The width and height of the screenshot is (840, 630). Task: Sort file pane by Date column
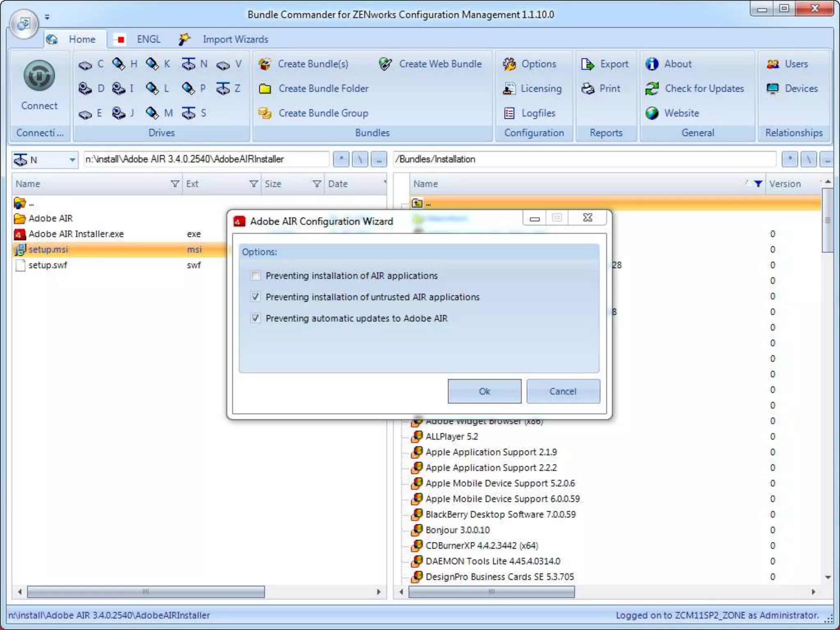[355, 184]
